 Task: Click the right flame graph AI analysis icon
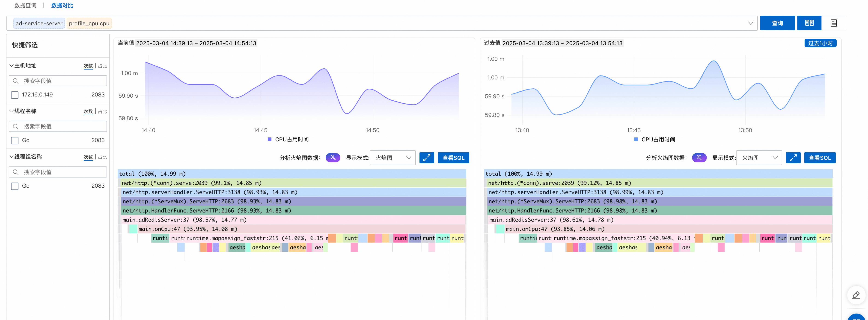(x=699, y=157)
